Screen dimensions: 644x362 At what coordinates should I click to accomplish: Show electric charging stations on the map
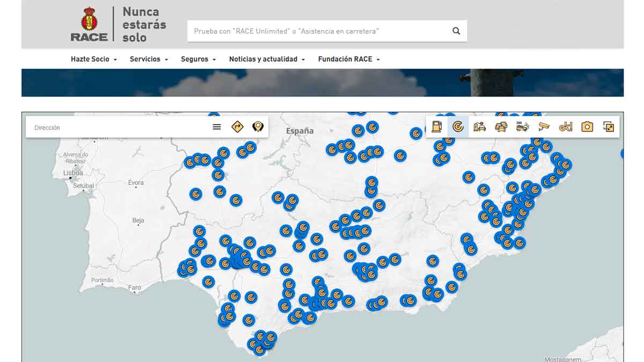point(479,127)
